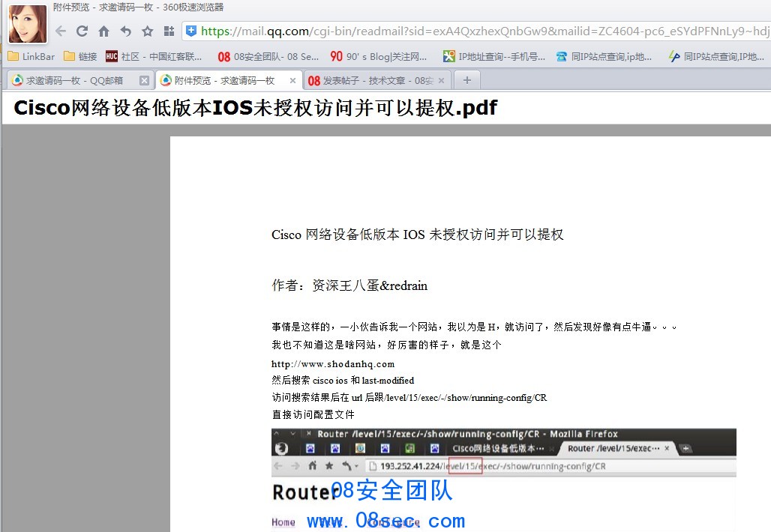Screen dimensions: 771x532
Task: Open 同IP站点查询,ip地 telephone-icon bookmark
Action: coord(604,56)
